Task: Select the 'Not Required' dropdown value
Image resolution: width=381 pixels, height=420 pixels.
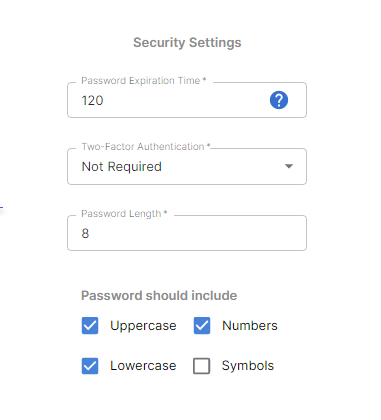Action: pos(122,166)
